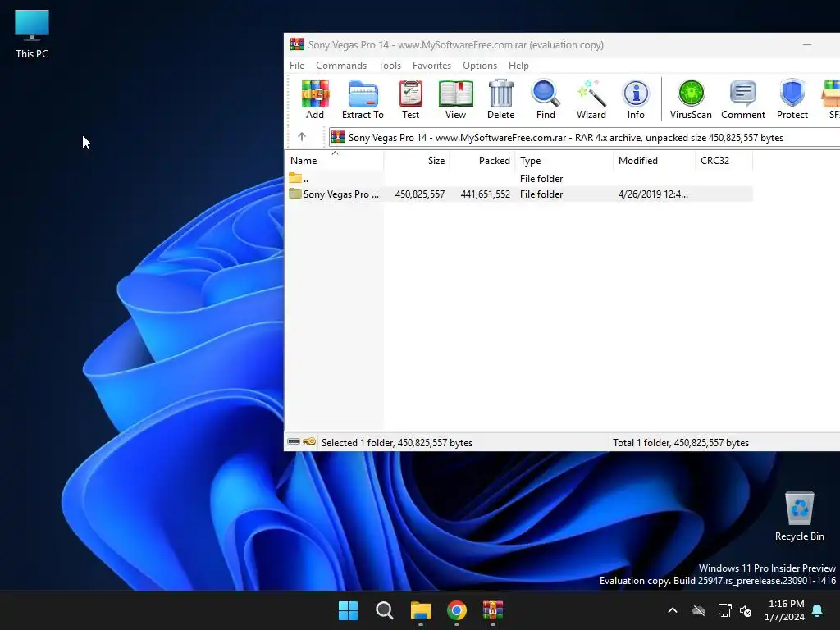Click the View book icon

pyautogui.click(x=455, y=99)
